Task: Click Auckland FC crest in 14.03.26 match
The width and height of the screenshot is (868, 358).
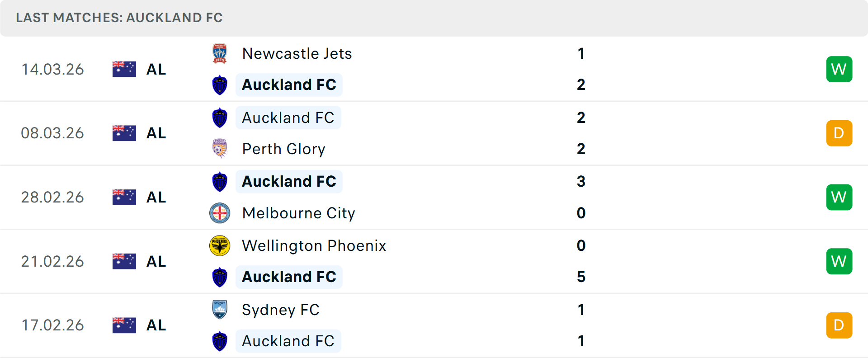Action: tap(220, 85)
